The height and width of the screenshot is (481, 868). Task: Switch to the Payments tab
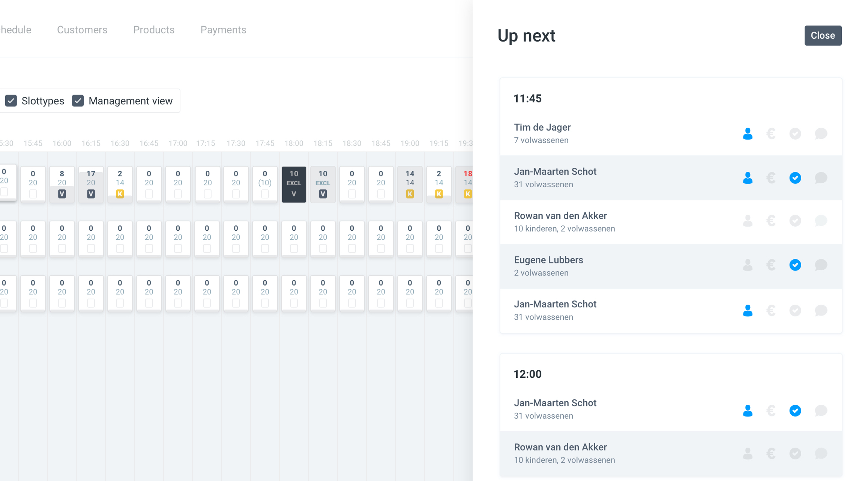pos(223,30)
